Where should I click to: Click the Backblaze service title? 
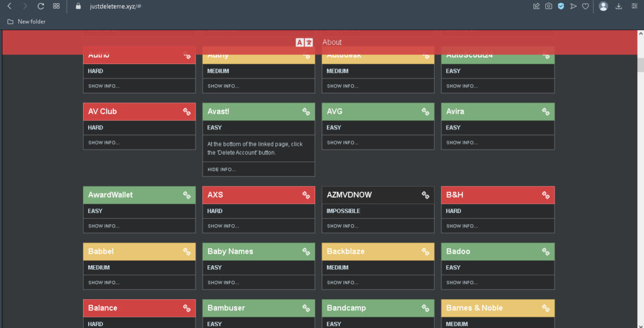coord(345,251)
